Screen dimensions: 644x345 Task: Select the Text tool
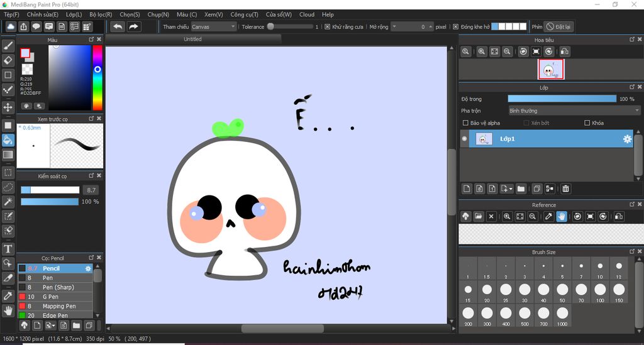point(8,249)
